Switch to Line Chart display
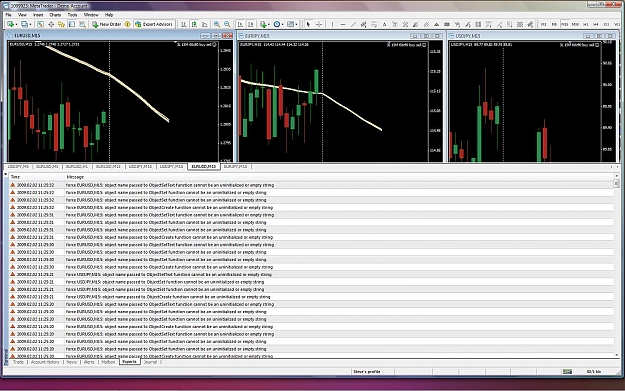The width and height of the screenshot is (625, 391). [x=204, y=24]
